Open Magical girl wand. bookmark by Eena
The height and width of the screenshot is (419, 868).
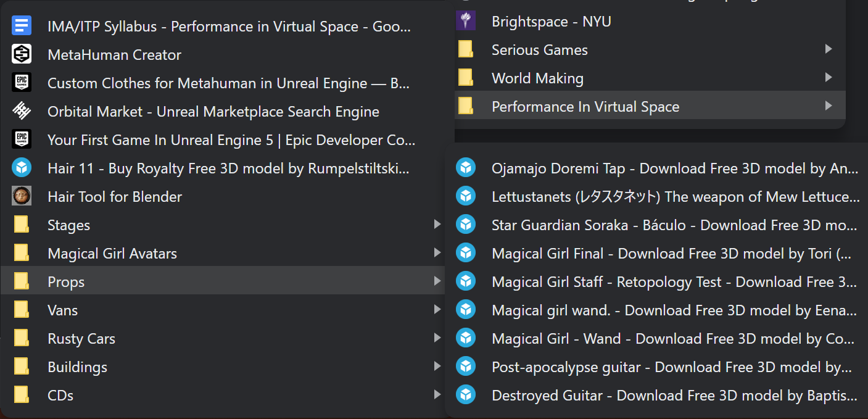[x=656, y=310]
